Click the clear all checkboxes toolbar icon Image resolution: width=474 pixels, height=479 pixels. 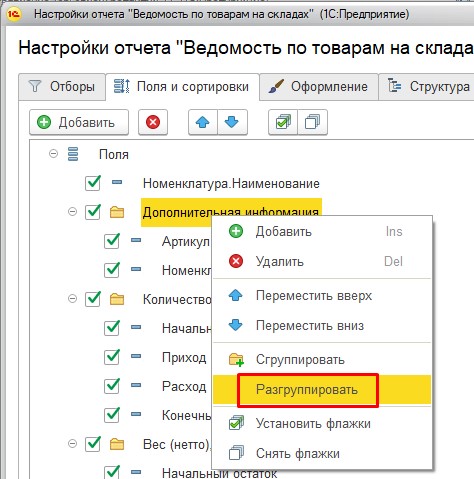(x=312, y=122)
